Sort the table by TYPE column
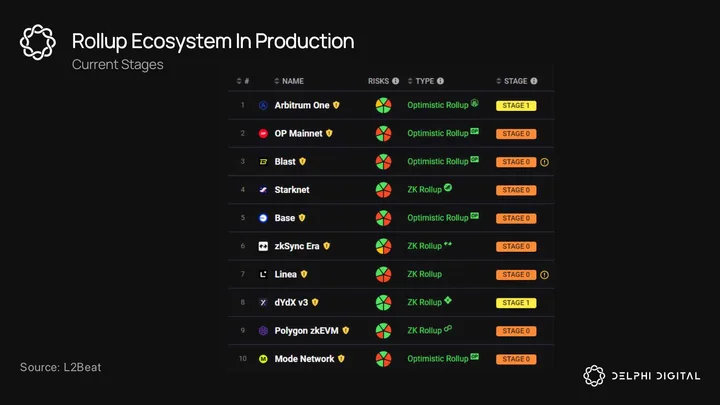 point(421,81)
